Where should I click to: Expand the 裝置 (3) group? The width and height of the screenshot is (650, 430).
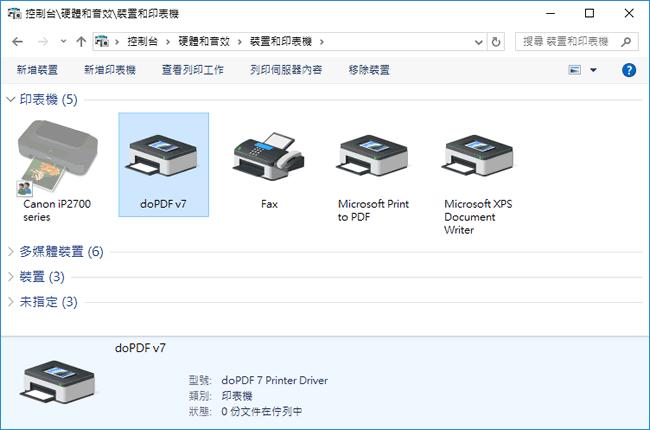pyautogui.click(x=11, y=277)
